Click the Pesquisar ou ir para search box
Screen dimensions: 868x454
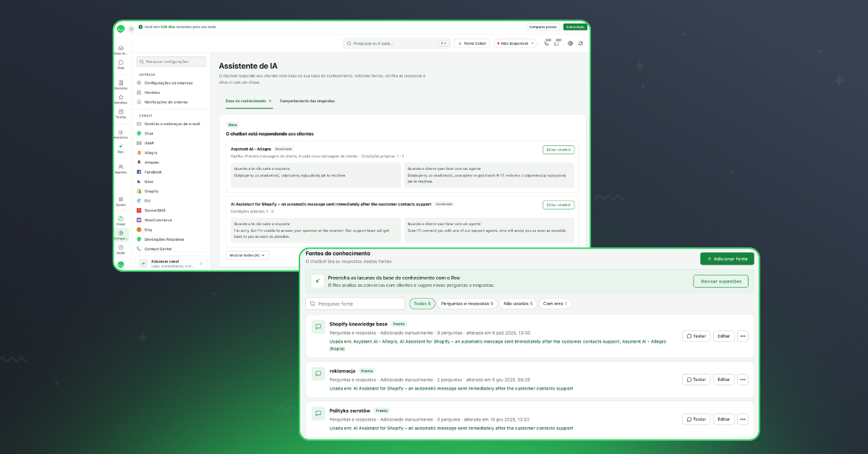point(396,43)
